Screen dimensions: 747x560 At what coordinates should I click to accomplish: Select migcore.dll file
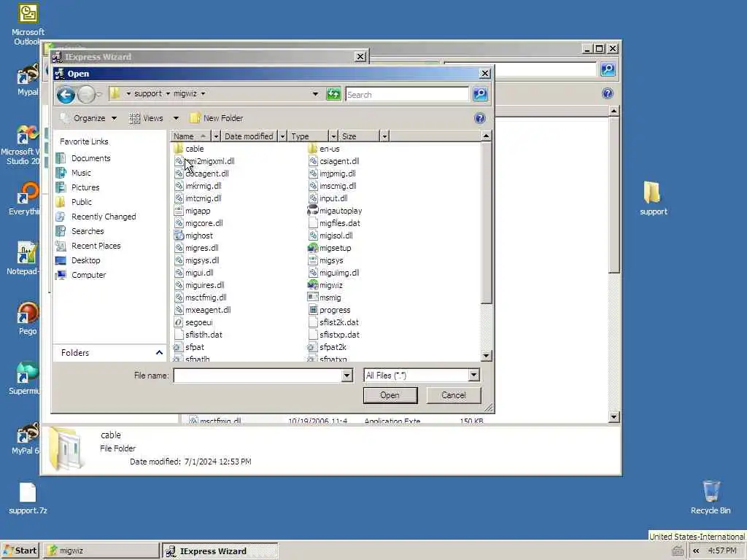click(x=198, y=223)
